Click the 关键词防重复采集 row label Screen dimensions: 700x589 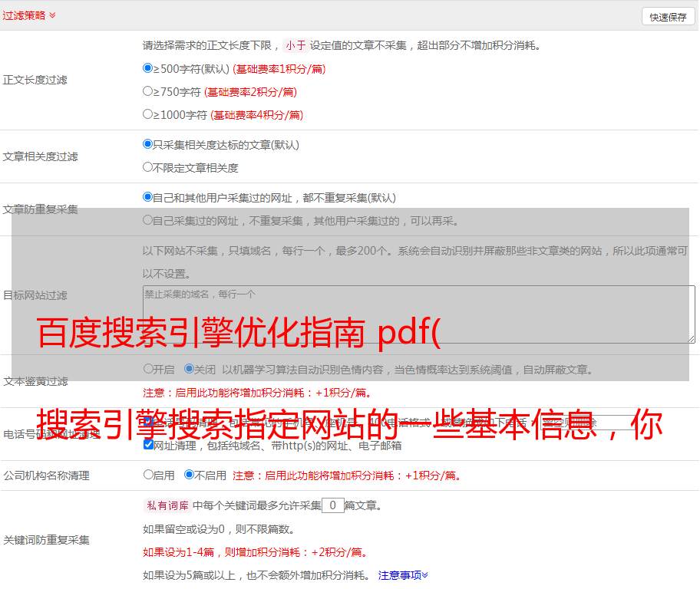46,541
